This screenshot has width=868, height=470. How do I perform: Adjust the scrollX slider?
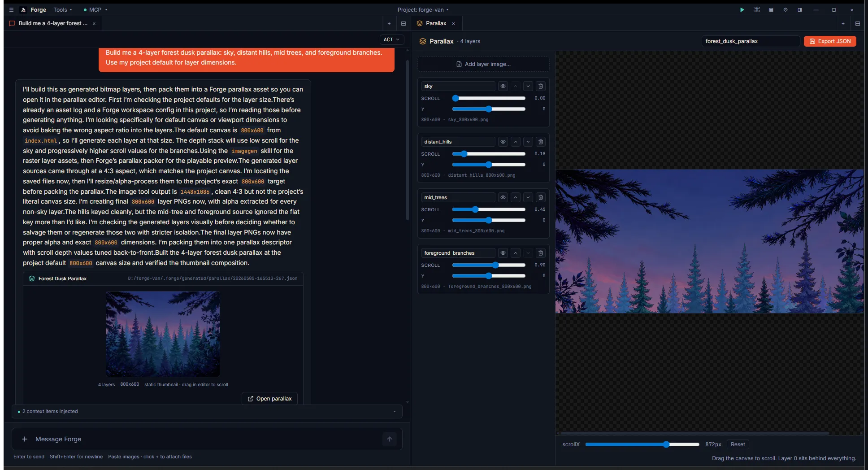point(642,444)
